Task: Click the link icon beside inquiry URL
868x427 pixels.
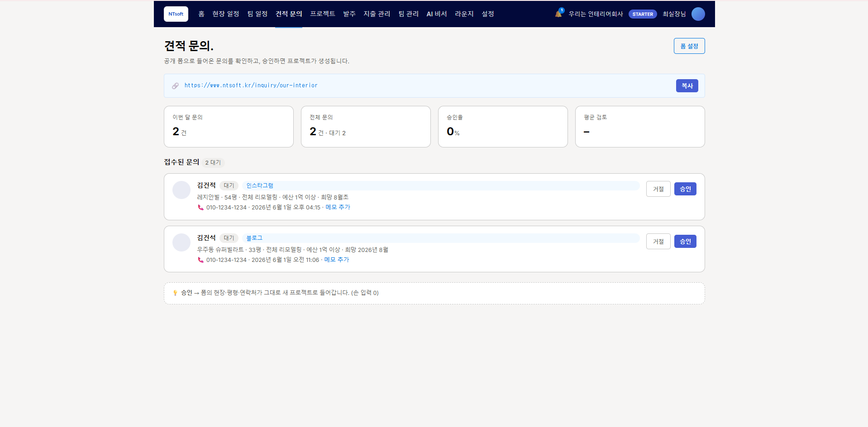Action: tap(175, 85)
